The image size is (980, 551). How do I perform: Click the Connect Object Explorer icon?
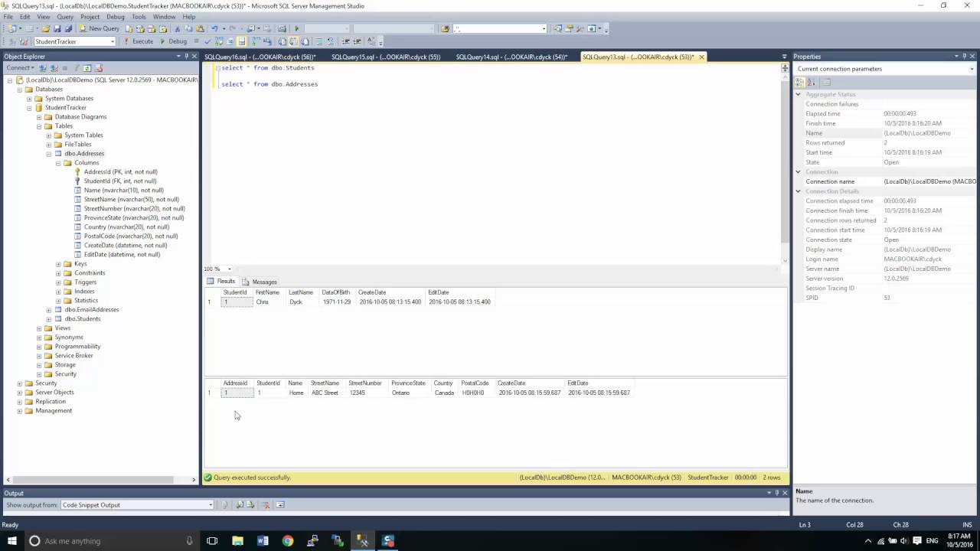pos(44,68)
